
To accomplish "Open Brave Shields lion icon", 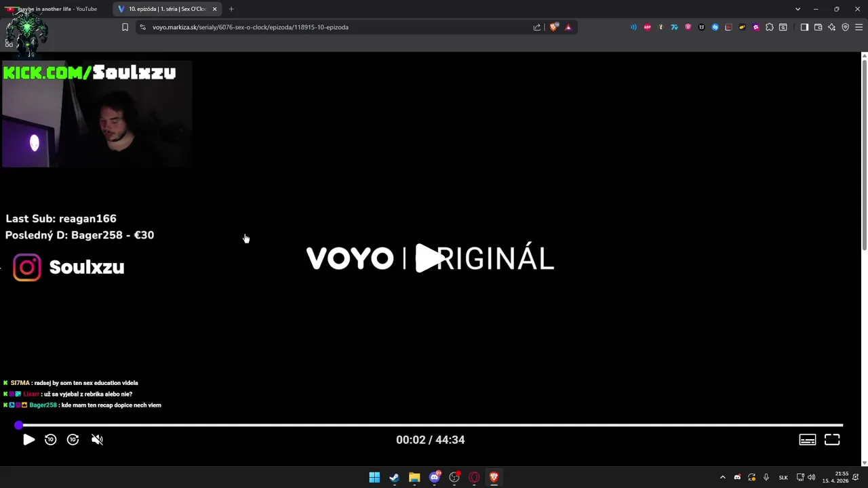I will 554,27.
